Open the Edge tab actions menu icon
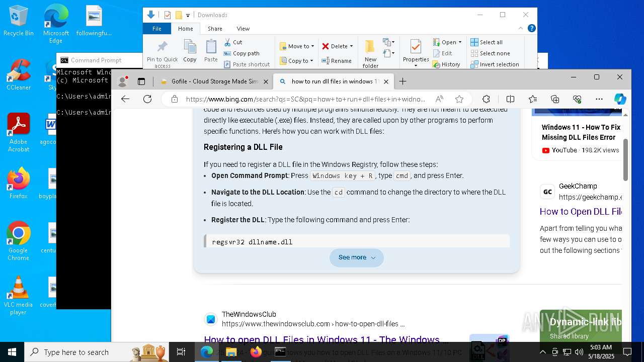 [141, 81]
